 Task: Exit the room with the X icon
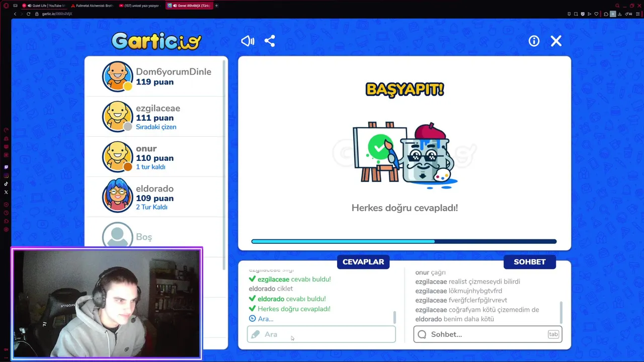point(556,41)
